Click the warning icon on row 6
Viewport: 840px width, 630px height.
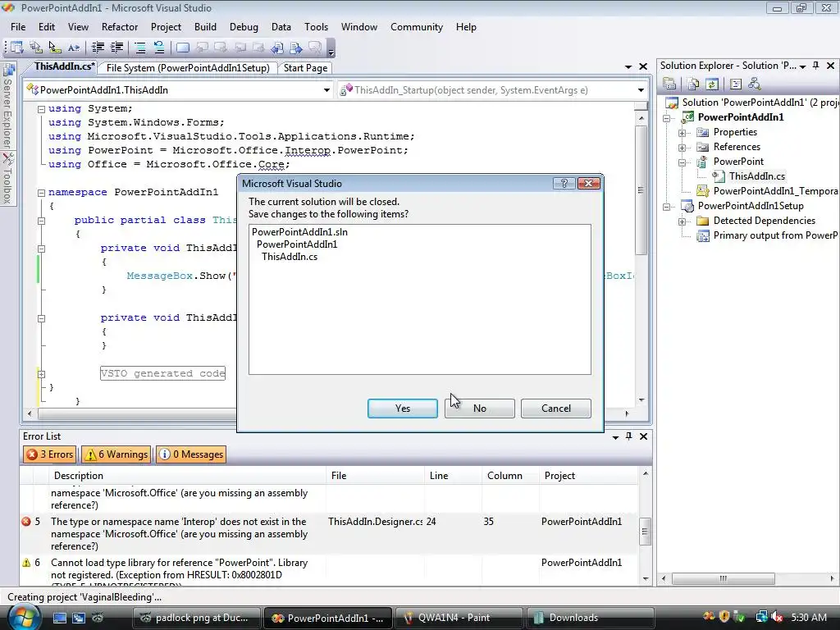click(25, 563)
